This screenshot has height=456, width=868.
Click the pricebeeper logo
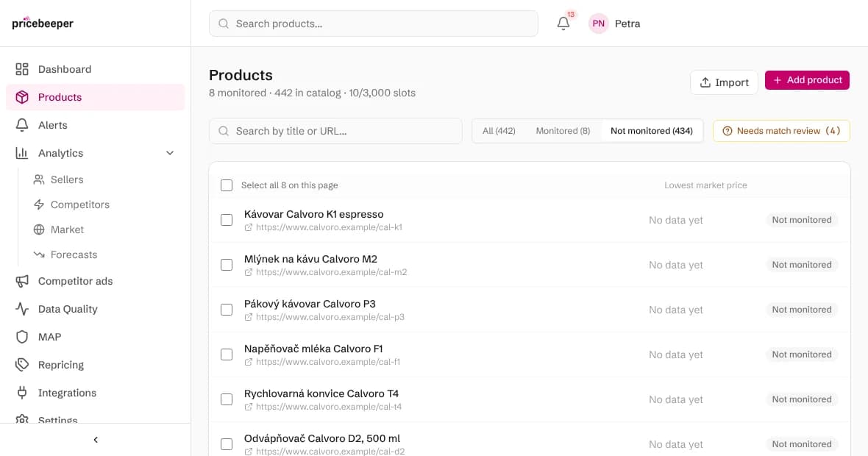pyautogui.click(x=43, y=24)
